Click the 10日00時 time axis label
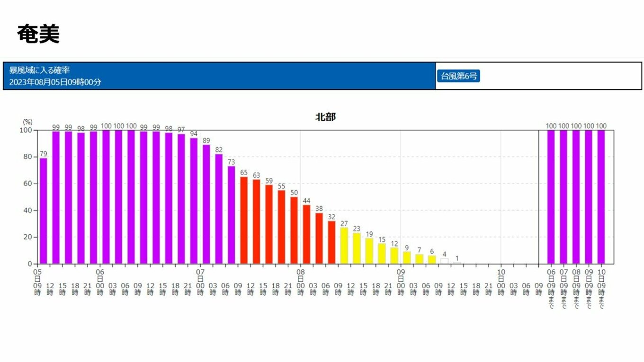 pyautogui.click(x=501, y=283)
